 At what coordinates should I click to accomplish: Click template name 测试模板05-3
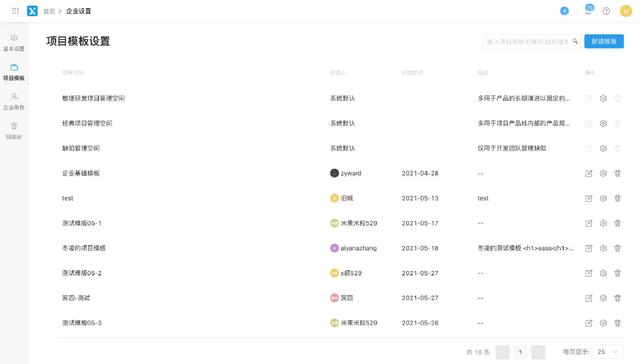(82, 323)
